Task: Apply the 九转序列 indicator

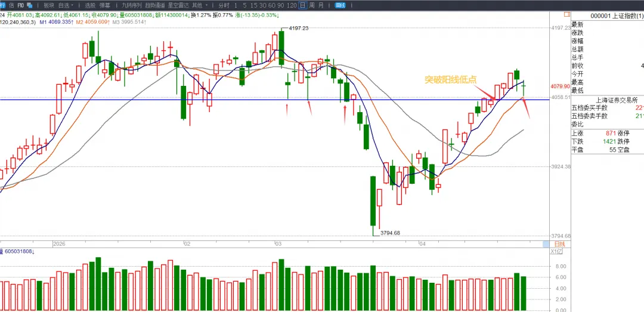Action: coord(131,5)
